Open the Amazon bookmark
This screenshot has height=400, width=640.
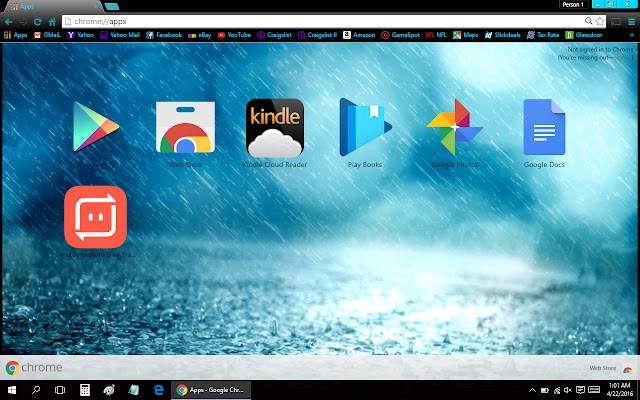[x=359, y=35]
